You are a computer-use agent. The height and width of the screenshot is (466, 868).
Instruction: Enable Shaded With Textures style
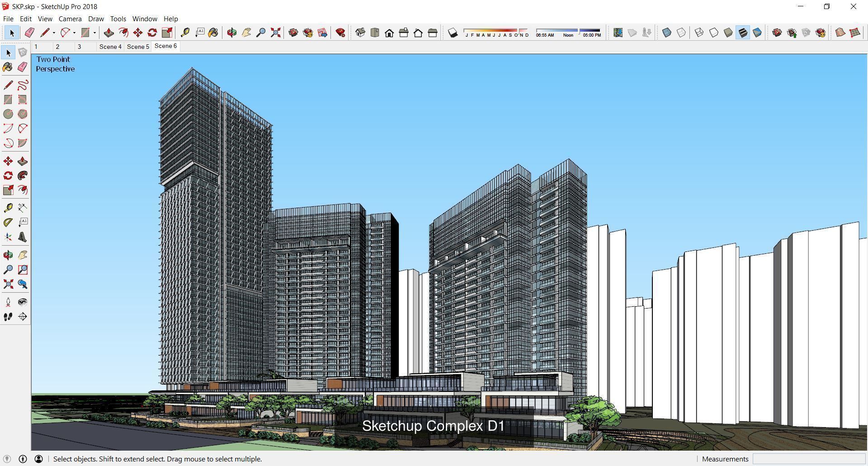coord(743,33)
